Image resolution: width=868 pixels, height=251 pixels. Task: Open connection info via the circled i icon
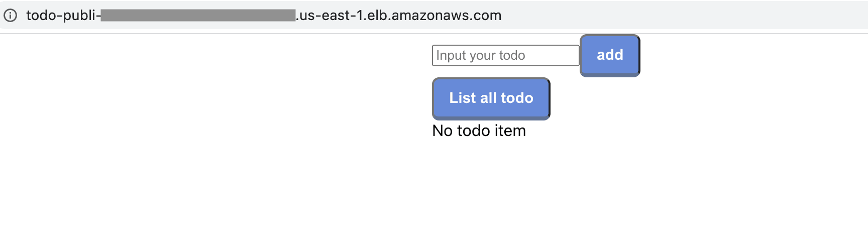click(x=11, y=16)
